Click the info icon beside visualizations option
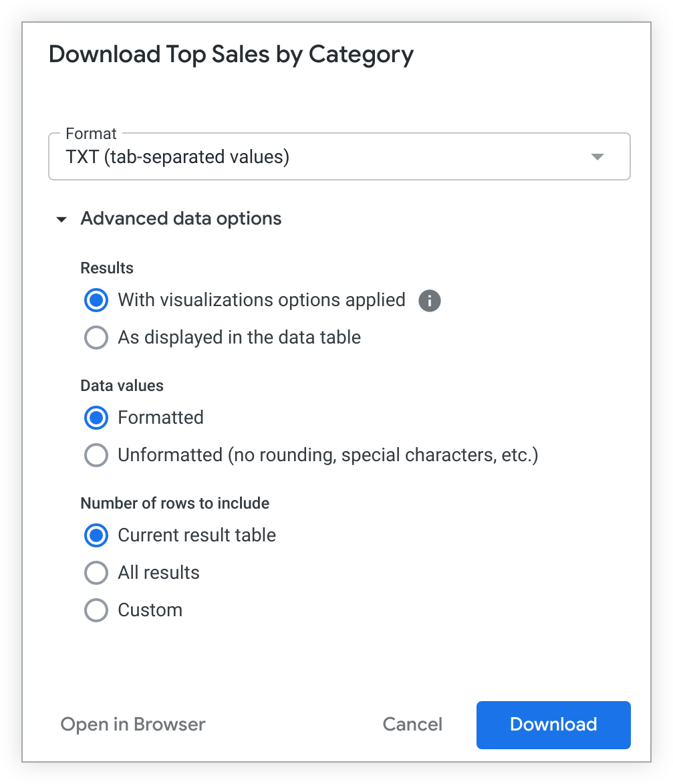 pyautogui.click(x=430, y=301)
